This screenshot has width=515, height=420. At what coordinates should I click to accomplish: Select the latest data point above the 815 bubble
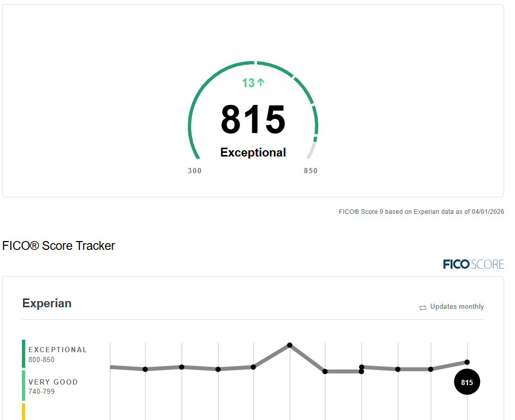point(467,362)
